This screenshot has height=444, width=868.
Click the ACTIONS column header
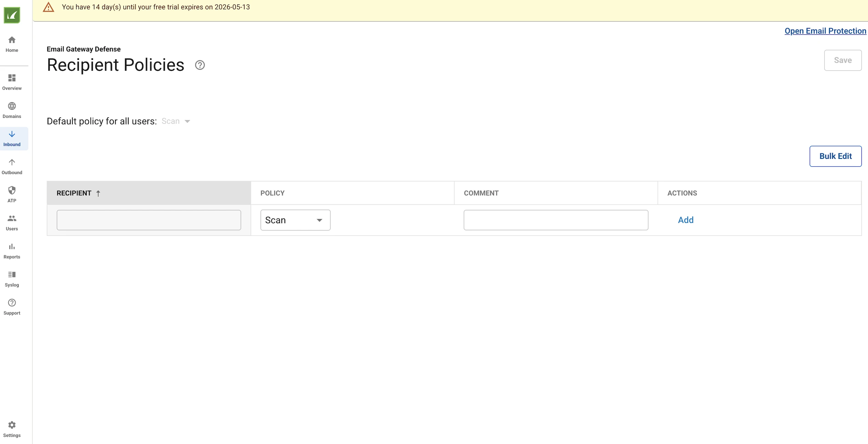point(759,193)
